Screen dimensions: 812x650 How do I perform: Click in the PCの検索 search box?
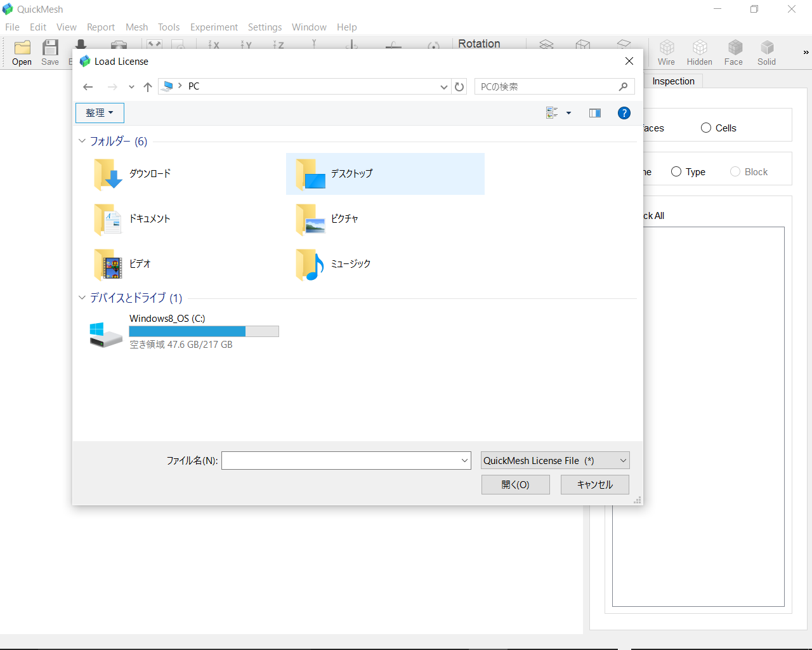click(554, 86)
